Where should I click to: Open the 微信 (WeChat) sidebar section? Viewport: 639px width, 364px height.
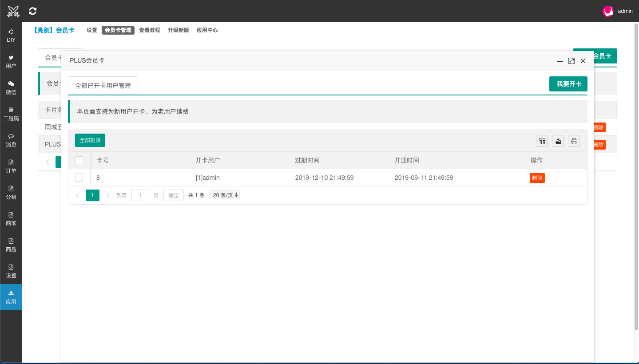(x=11, y=87)
